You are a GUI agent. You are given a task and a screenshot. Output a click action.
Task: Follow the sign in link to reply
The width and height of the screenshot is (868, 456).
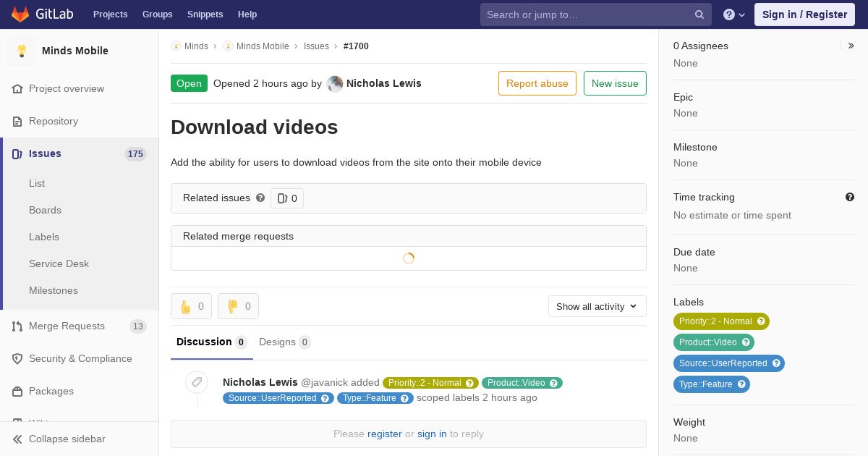pos(432,434)
